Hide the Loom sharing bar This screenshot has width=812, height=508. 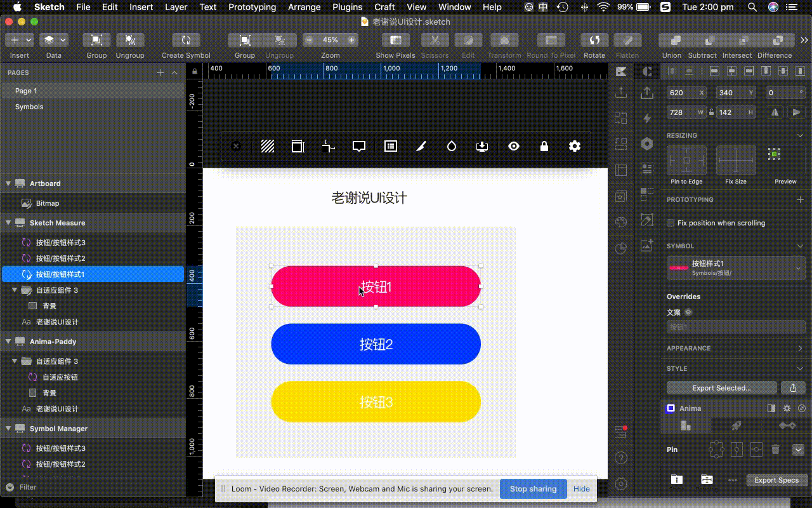tap(582, 489)
